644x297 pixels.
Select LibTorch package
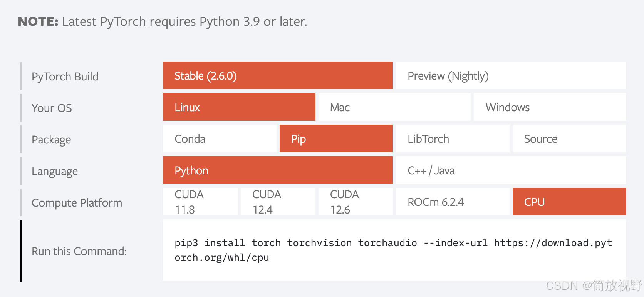pyautogui.click(x=452, y=139)
